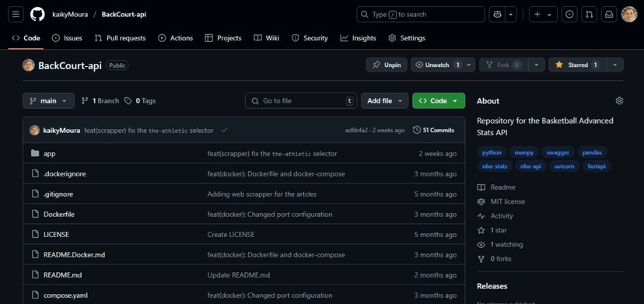The width and height of the screenshot is (644, 304).
Task: View the green check status on latest commit
Action: pos(224,130)
